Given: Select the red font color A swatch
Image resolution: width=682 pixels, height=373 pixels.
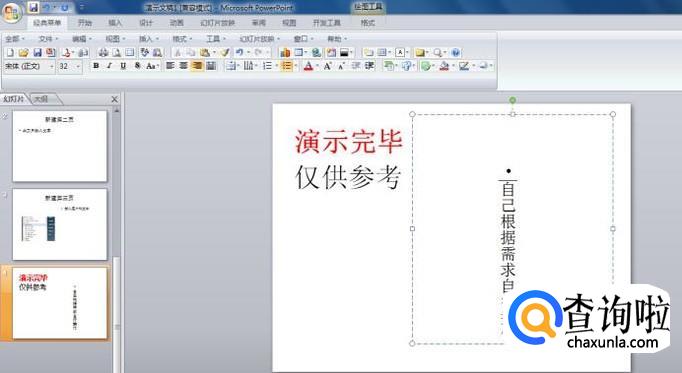Looking at the screenshot, I should [308, 66].
